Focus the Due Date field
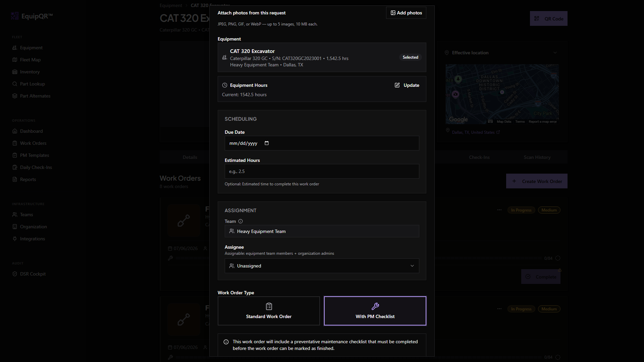 pyautogui.click(x=322, y=143)
